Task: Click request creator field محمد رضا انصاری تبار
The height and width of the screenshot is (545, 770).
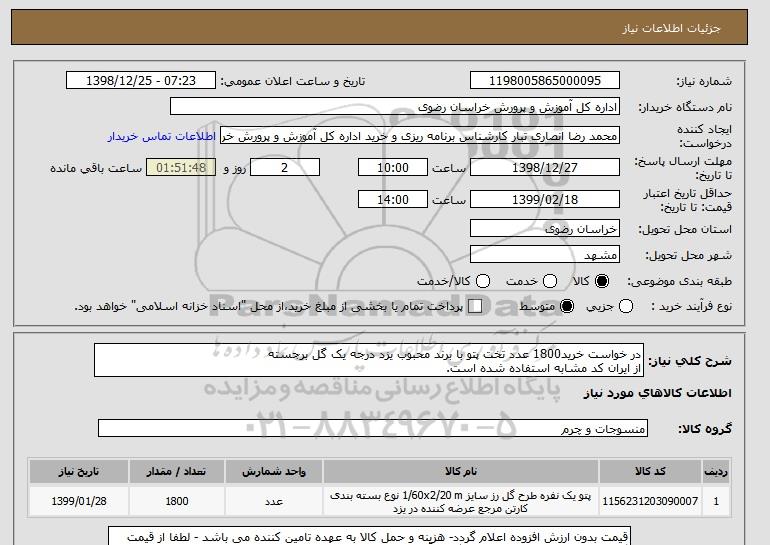Action: [x=420, y=136]
